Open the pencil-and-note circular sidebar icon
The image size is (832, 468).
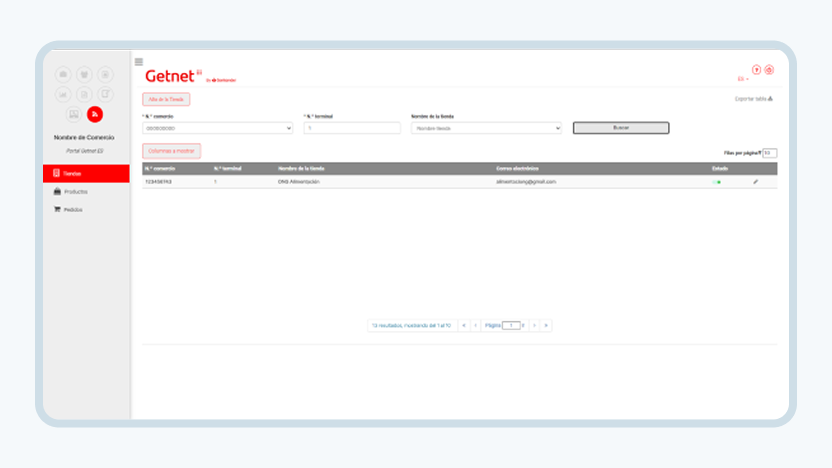point(105,94)
